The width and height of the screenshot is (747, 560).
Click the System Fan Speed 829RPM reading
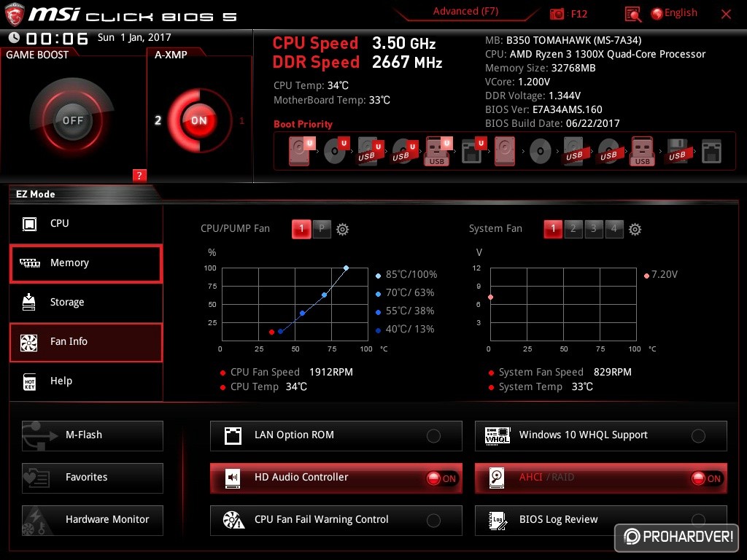tap(565, 373)
